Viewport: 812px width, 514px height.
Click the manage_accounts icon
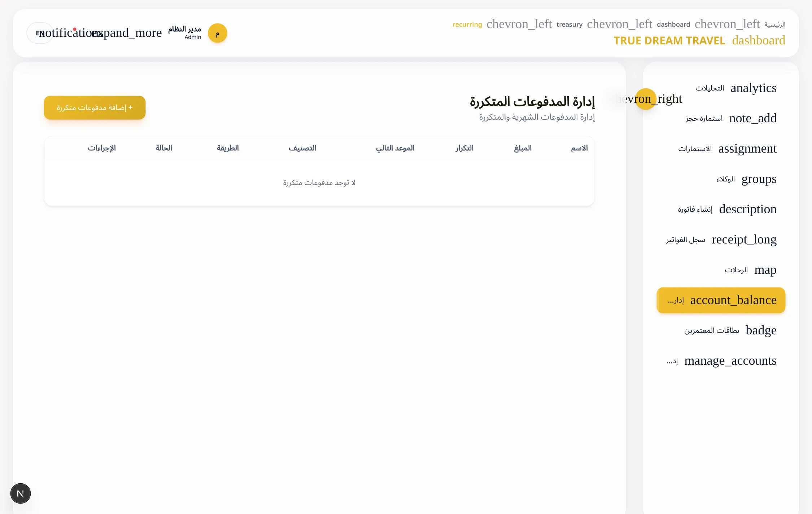(x=730, y=361)
